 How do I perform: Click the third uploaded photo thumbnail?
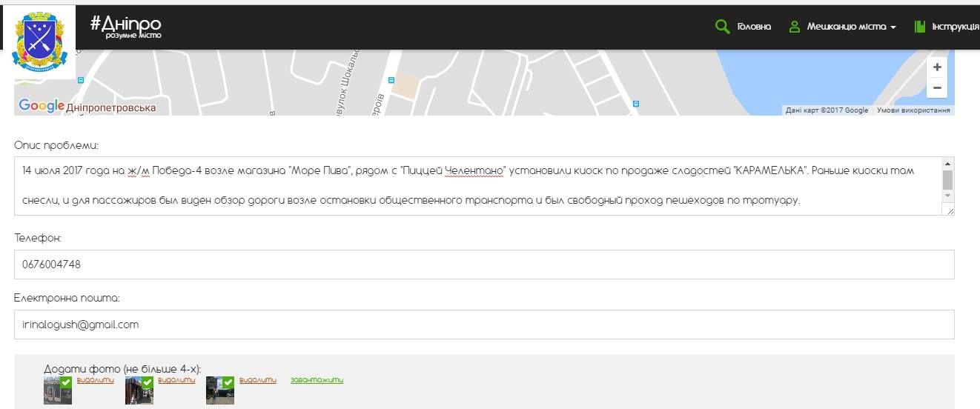point(220,390)
